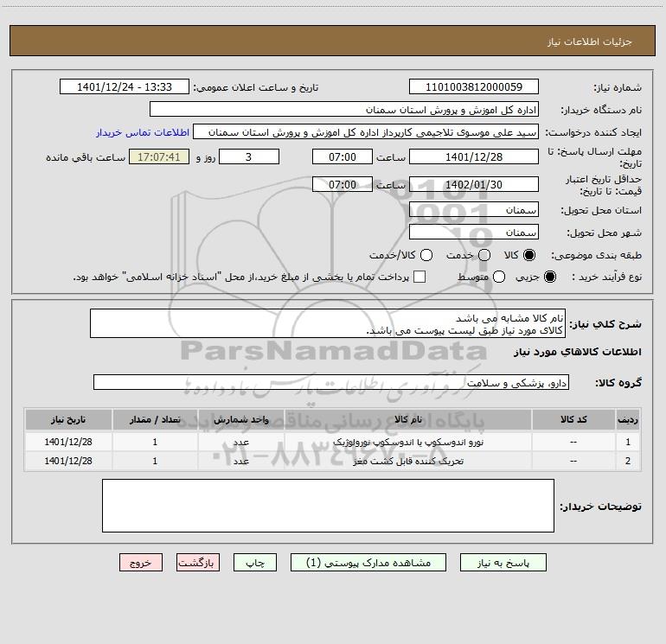
Task: Click the گروه کالا field دارو، پزشکی و سلامت
Action: 331,382
